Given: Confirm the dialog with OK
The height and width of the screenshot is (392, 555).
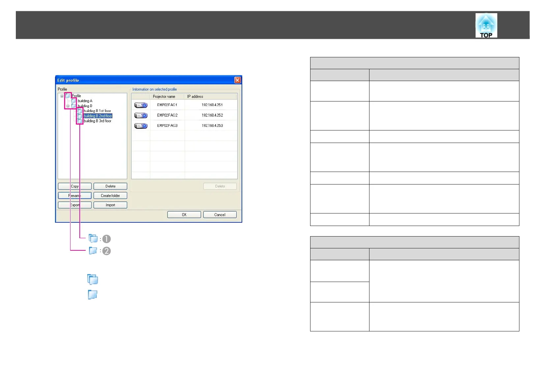Looking at the screenshot, I should (x=184, y=215).
